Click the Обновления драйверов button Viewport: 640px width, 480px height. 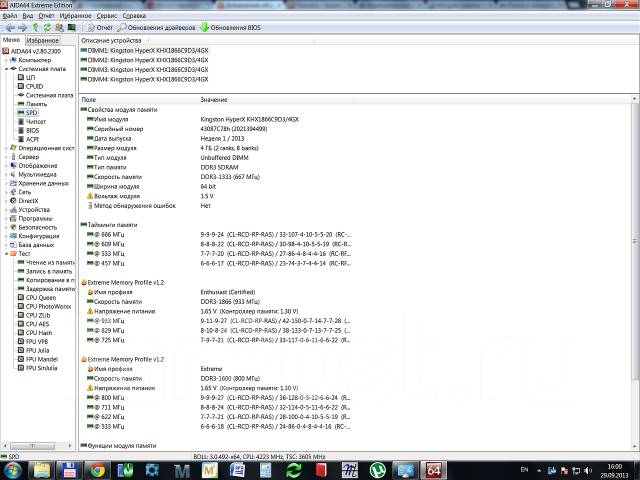click(x=161, y=28)
